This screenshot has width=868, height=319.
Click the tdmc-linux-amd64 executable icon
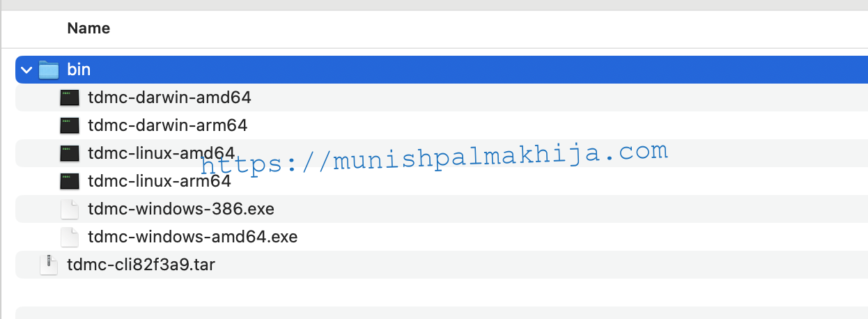coord(70,153)
